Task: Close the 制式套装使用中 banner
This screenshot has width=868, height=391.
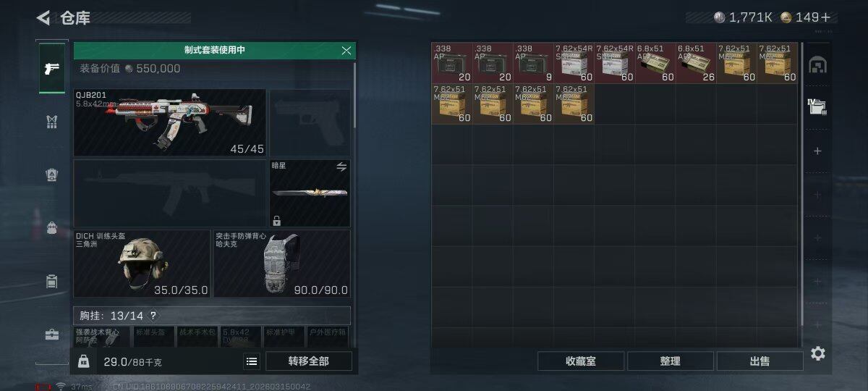Action: tap(346, 50)
